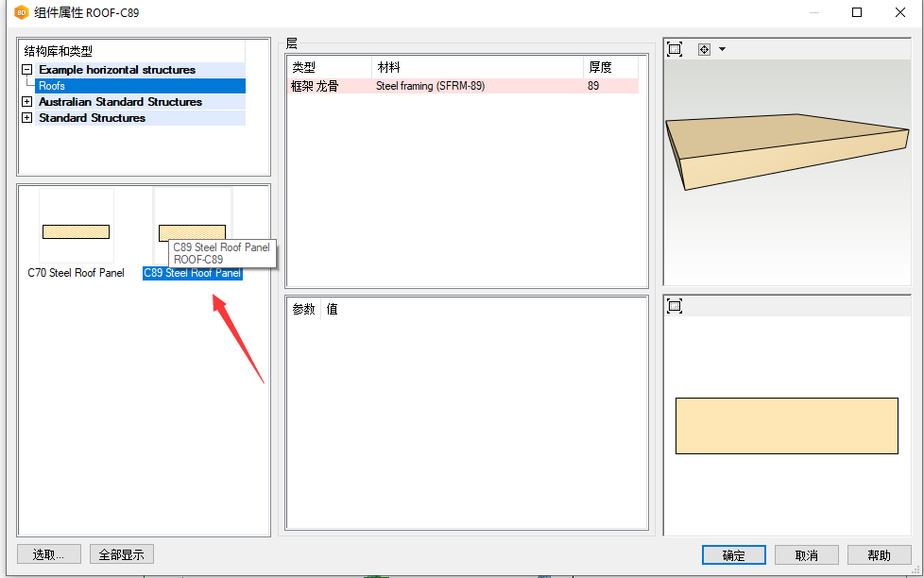The image size is (924, 578).
Task: Close the 组件属性 dialog window
Action: pos(899,12)
